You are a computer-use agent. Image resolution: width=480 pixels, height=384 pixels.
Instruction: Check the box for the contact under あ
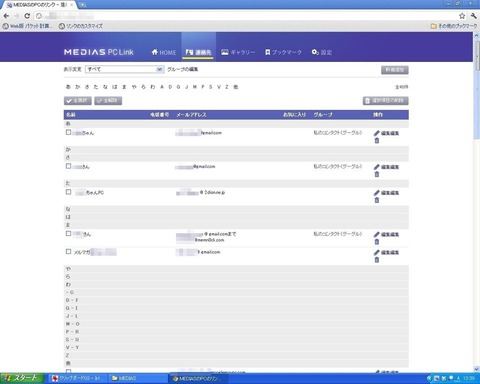tap(68, 132)
